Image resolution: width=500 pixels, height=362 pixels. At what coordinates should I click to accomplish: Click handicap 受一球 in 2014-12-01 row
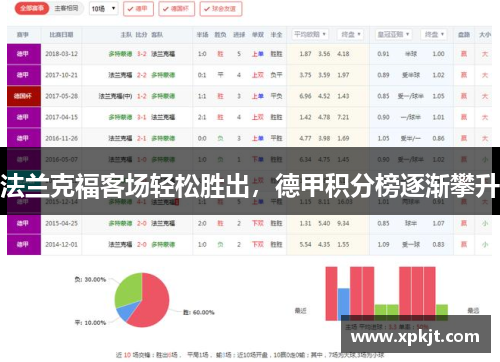[x=411, y=245]
